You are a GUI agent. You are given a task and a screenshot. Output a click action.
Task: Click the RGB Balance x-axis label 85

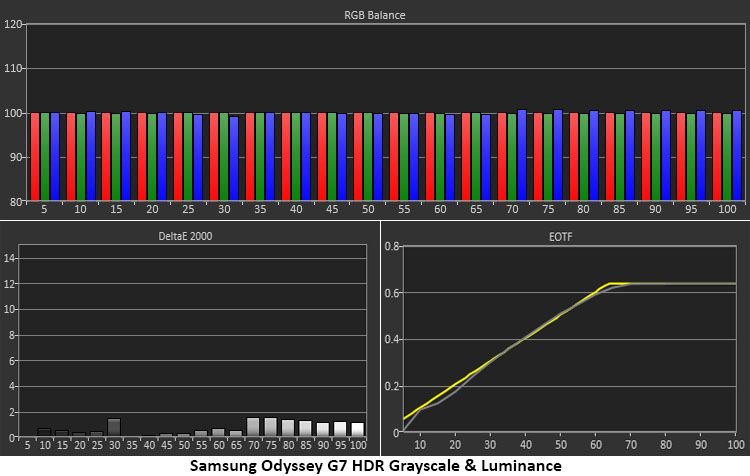click(x=619, y=209)
